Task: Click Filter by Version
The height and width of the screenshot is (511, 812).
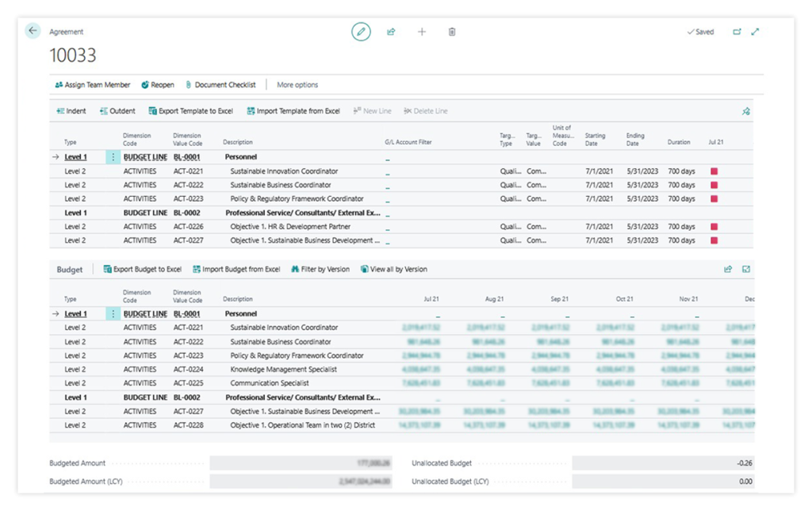Action: pos(320,269)
